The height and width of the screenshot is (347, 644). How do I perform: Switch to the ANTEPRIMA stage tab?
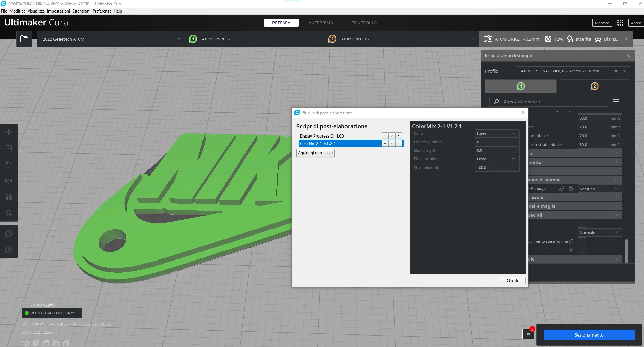click(x=321, y=23)
